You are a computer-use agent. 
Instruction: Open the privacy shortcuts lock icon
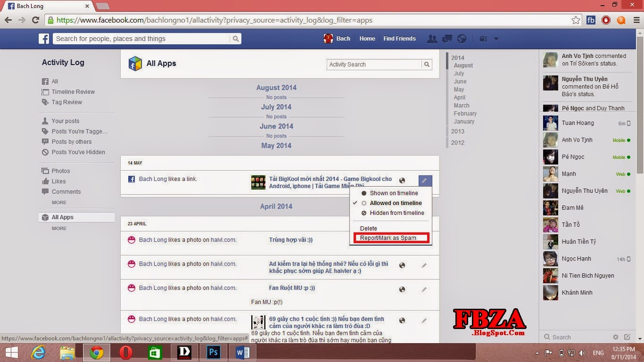483,39
